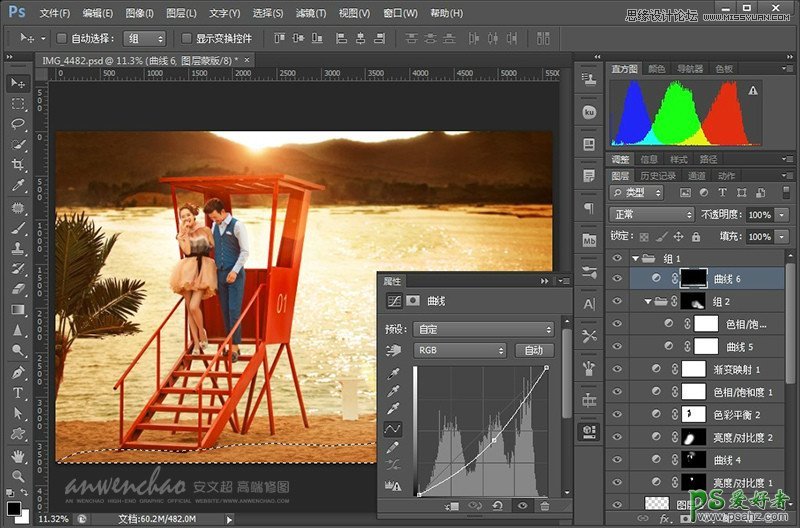The height and width of the screenshot is (528, 800).
Task: Select the Lasso tool
Action: pyautogui.click(x=18, y=125)
